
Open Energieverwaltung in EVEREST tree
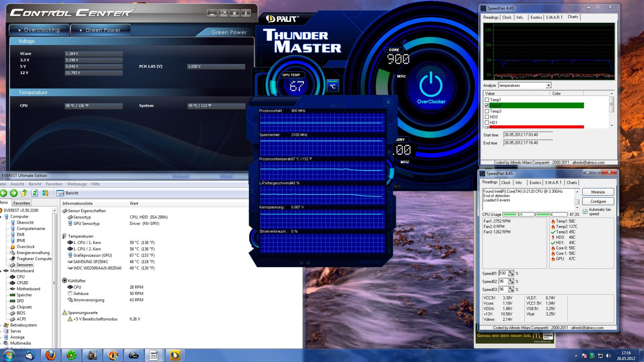(33, 253)
